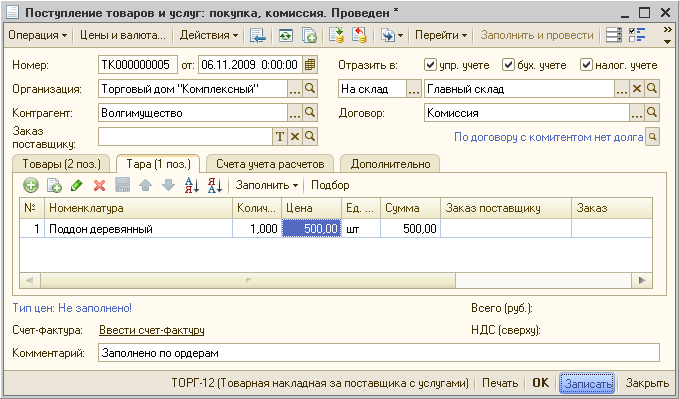Click the Номер field ТК000000005
The image size is (679, 399).
[138, 65]
